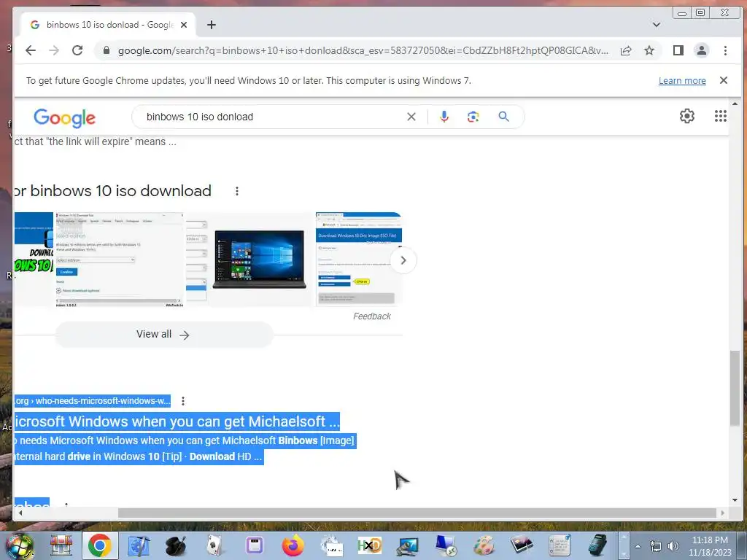Open the Disc Image ISO File thumbnail
747x560 pixels.
point(359,260)
